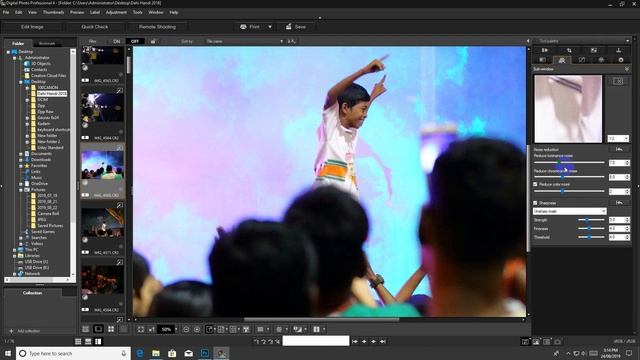The width and height of the screenshot is (640, 360).
Task: Open the first tool palette tab in top row
Action: pos(544,50)
